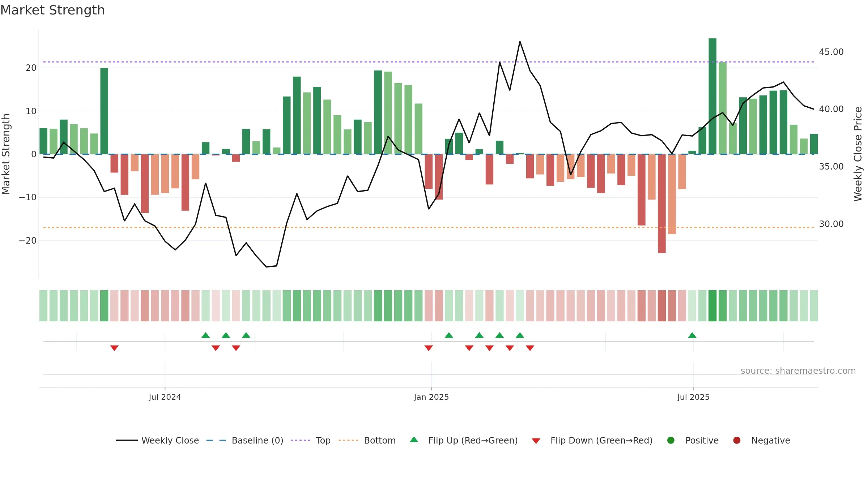This screenshot has width=868, height=488.
Task: Click the 40.00 price axis label
Action: click(x=831, y=109)
